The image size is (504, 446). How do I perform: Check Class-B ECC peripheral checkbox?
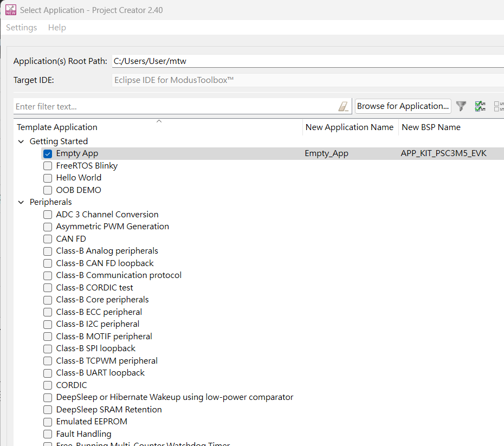pyautogui.click(x=48, y=312)
